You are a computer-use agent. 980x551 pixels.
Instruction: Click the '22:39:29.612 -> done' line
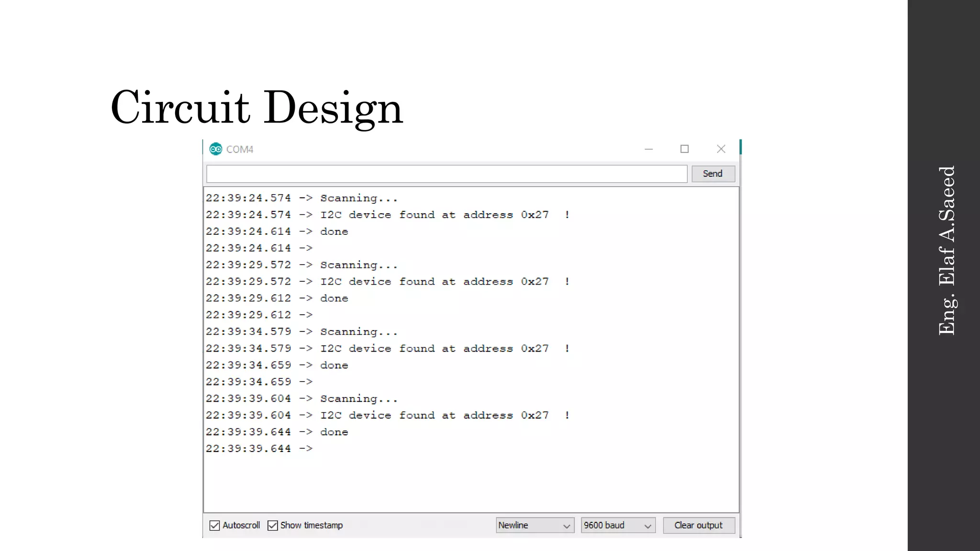(x=277, y=298)
